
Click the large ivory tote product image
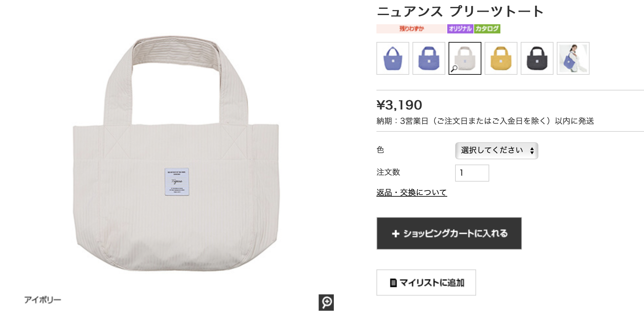176,154
